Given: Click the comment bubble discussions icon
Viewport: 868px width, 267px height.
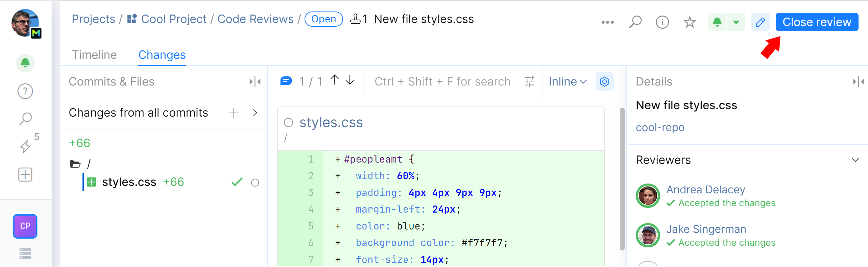Looking at the screenshot, I should tap(286, 81).
